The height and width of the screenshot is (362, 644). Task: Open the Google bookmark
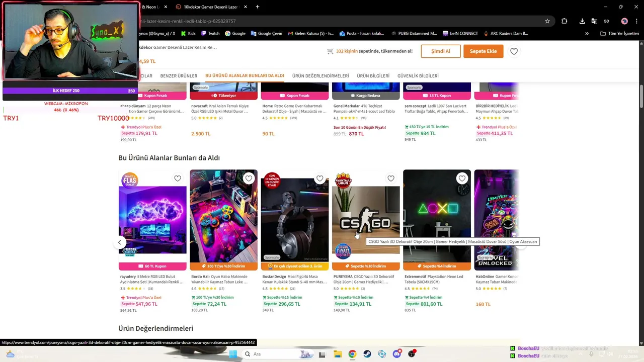[x=235, y=33]
